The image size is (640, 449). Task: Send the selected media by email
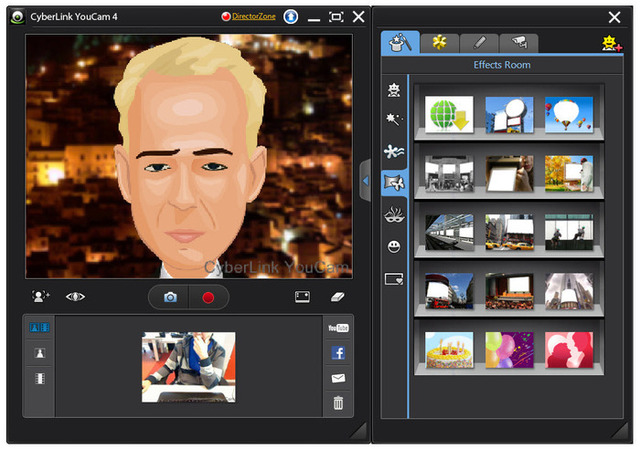pos(338,378)
